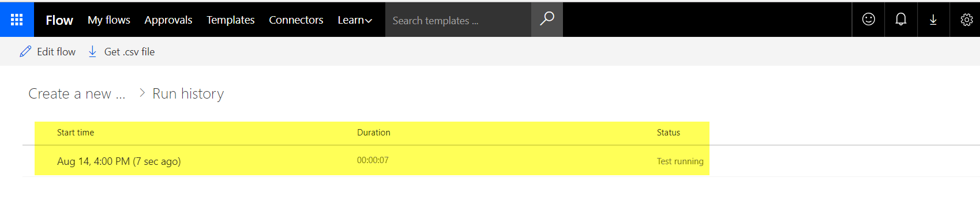Go to the Approvals page
Viewport: 980px width, 215px height.
168,20
